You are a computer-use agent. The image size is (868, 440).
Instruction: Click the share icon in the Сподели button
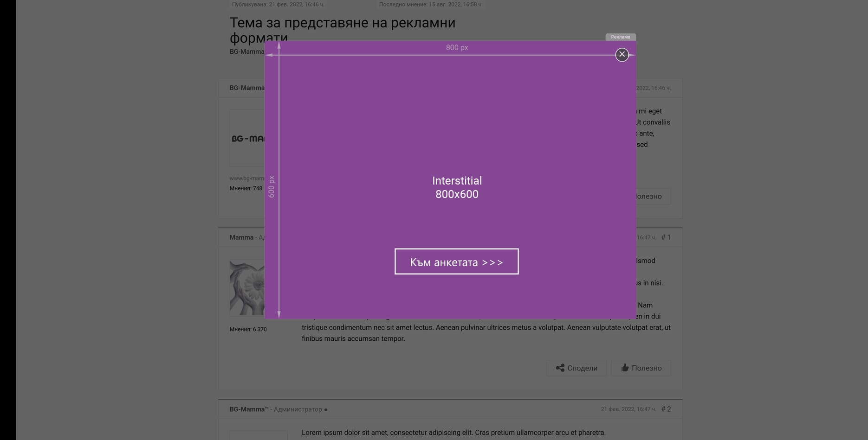click(x=560, y=368)
